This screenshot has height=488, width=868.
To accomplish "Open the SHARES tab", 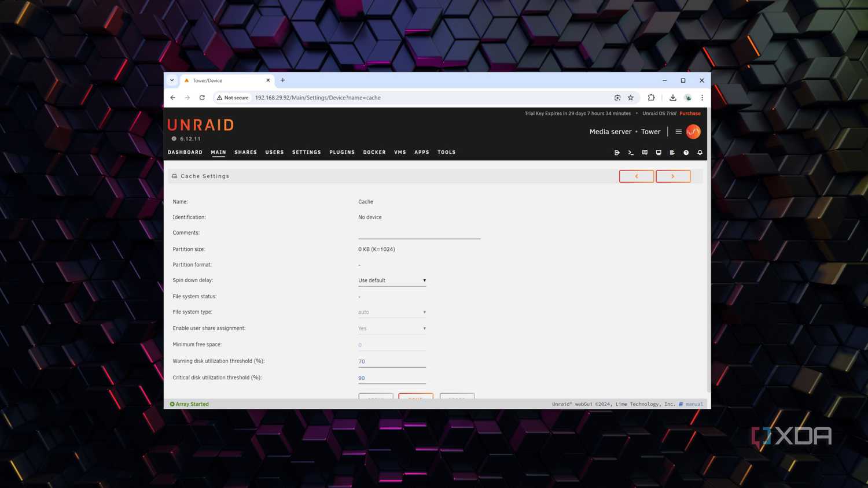I will (x=245, y=153).
